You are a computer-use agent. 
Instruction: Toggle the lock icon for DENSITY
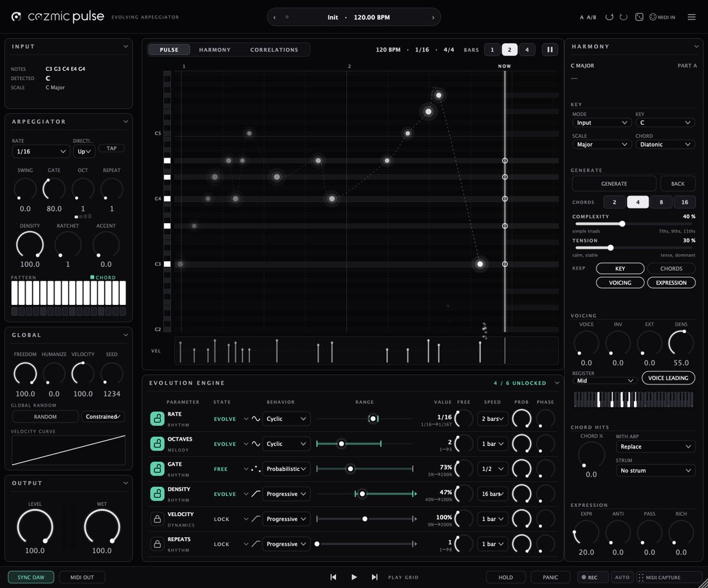157,493
